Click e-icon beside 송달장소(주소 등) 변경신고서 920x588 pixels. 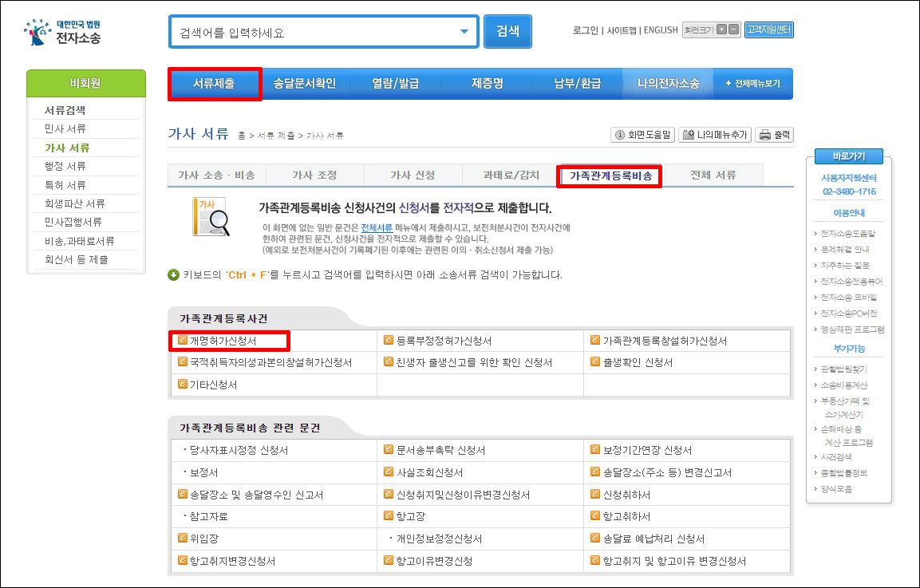point(595,472)
